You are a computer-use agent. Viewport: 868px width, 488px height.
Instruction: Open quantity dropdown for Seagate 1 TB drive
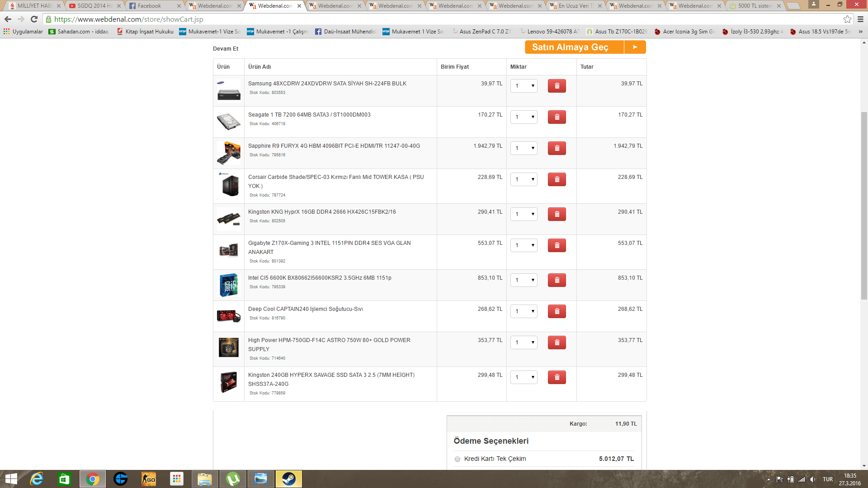coord(524,117)
